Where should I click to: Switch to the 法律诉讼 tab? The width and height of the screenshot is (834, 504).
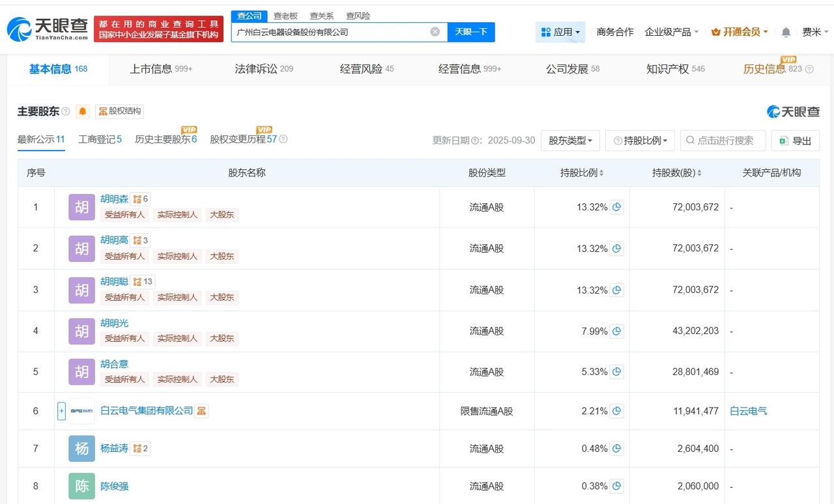point(263,69)
